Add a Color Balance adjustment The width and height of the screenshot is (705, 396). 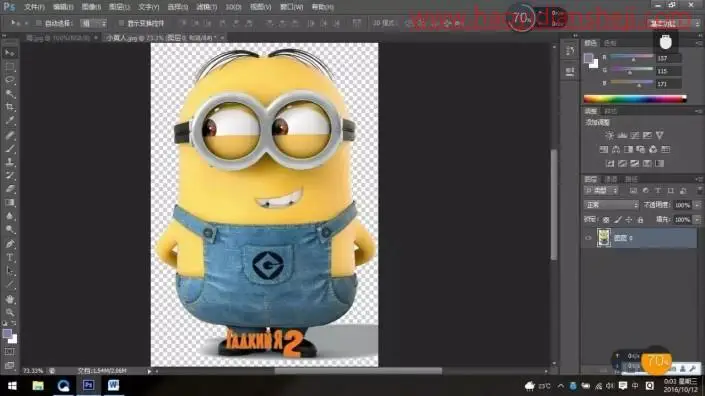pyautogui.click(x=616, y=149)
